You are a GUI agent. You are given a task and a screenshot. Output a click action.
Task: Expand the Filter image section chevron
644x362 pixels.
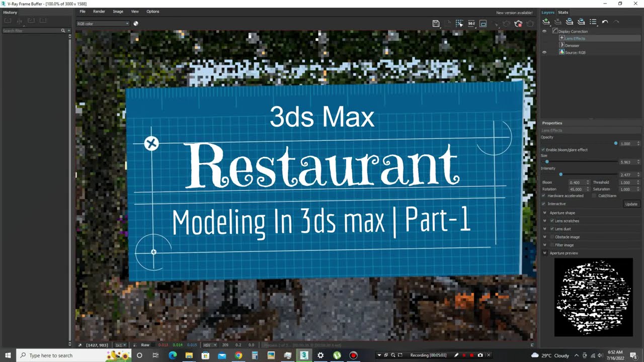(545, 245)
